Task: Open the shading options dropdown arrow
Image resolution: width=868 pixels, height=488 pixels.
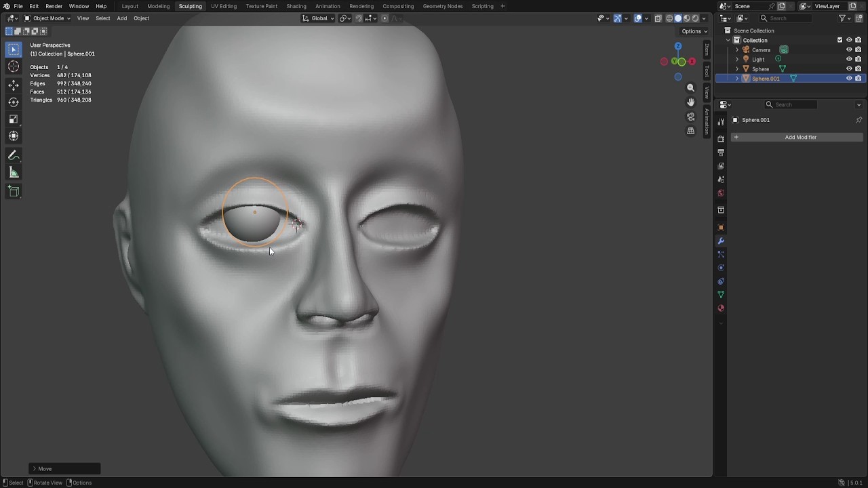Action: 704,18
